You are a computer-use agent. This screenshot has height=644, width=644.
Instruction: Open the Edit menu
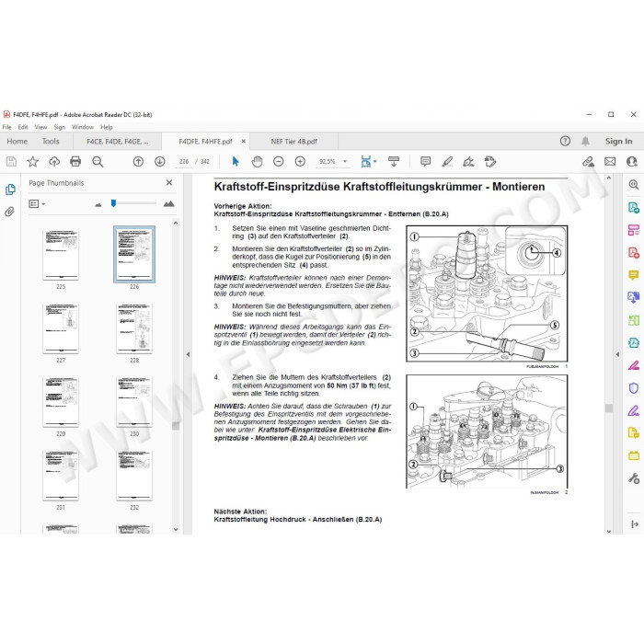pos(23,127)
